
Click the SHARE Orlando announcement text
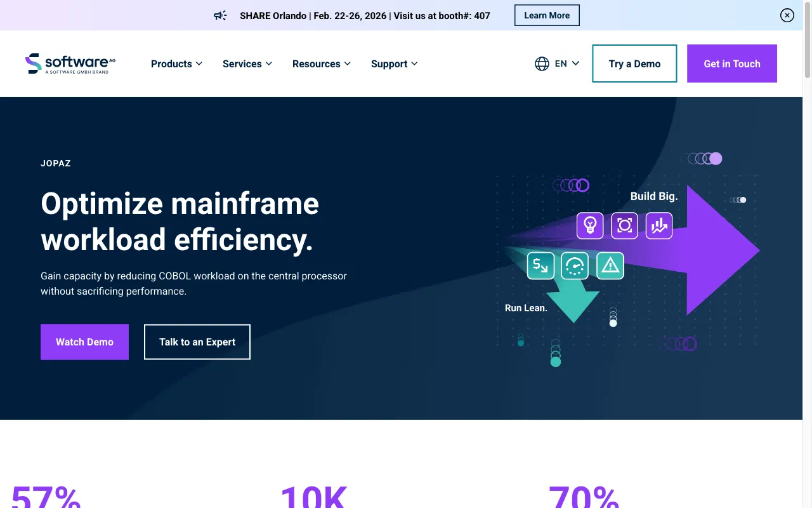365,15
